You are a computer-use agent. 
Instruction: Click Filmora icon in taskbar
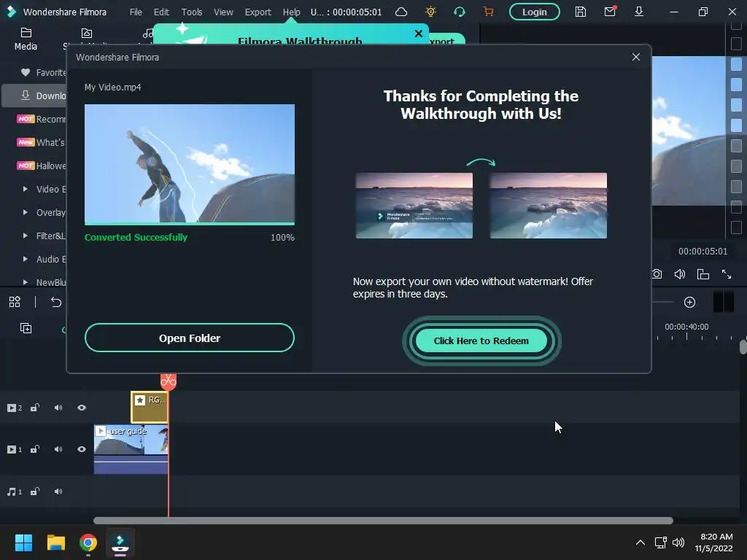(x=120, y=542)
